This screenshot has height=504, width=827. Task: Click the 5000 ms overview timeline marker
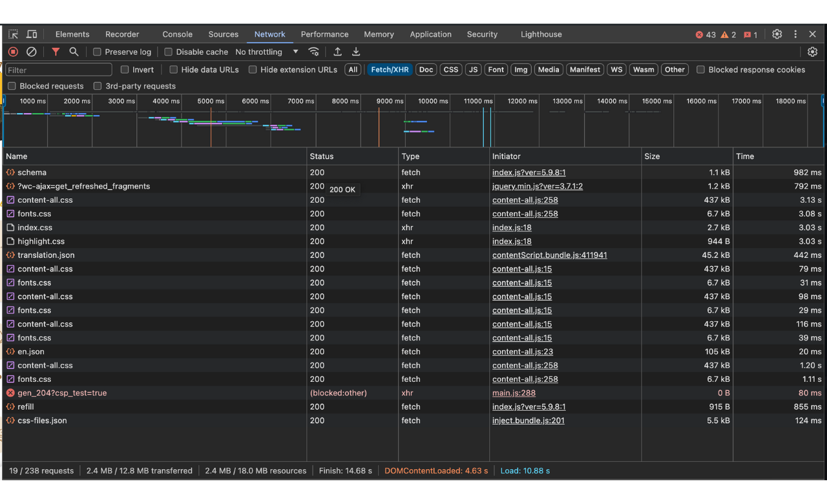(211, 101)
